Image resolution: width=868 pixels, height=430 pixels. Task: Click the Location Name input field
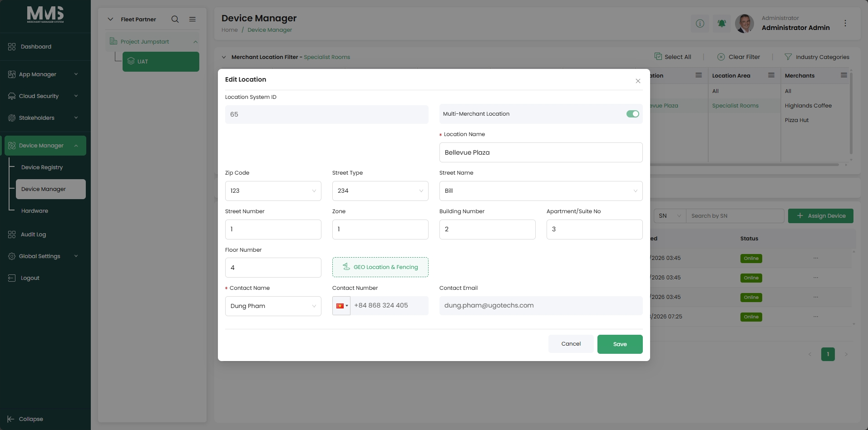click(541, 152)
